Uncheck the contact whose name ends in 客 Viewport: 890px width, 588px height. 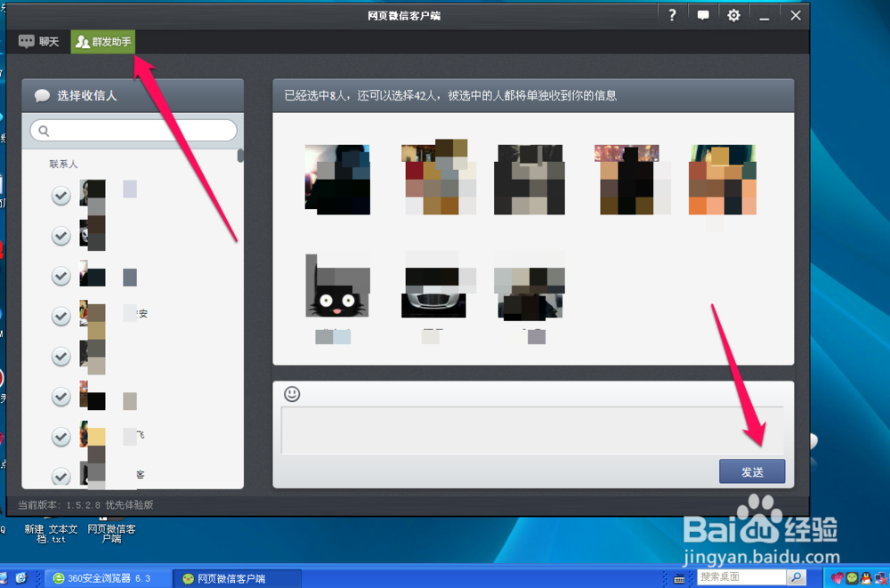(x=61, y=476)
